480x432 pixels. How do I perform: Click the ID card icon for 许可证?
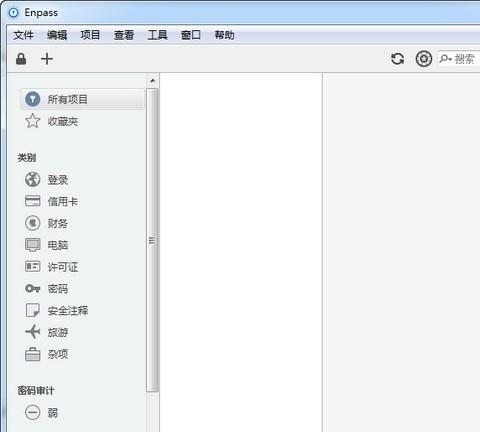coord(33,266)
